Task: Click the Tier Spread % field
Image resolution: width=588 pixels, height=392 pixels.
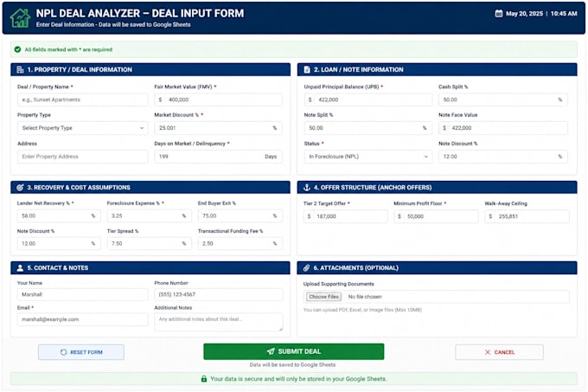Action: 150,244
